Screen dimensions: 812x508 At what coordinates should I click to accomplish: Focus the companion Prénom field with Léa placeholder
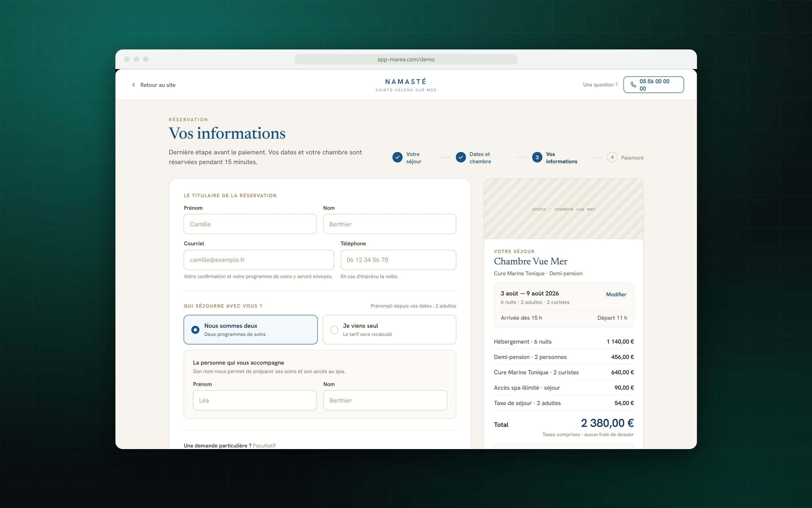(255, 400)
